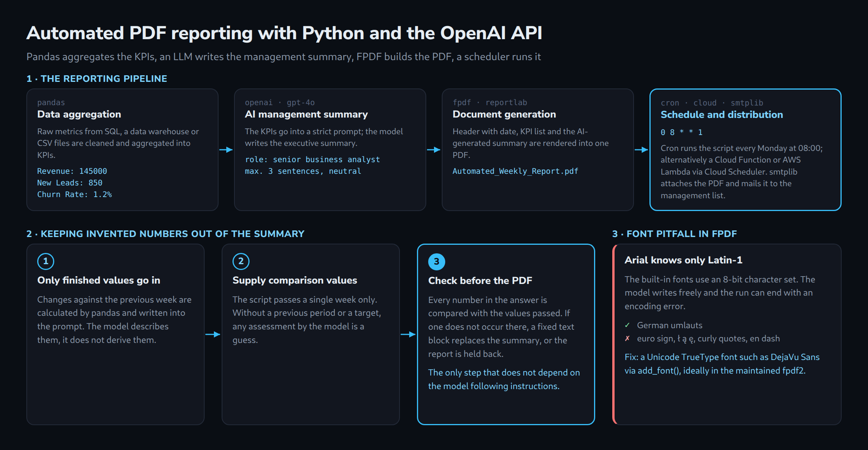Click the 'Revenue: 145000' value
868x450 pixels.
click(x=72, y=171)
